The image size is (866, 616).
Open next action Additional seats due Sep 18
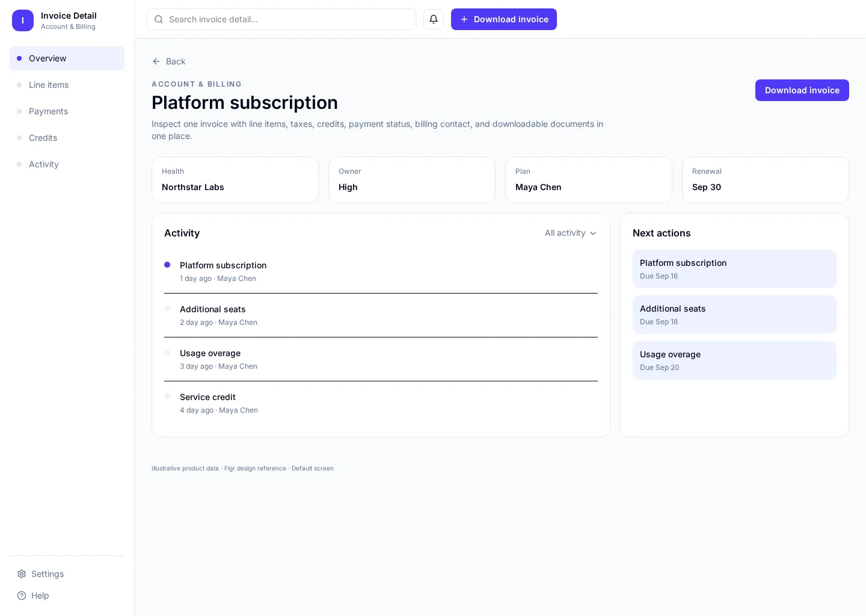coord(734,315)
